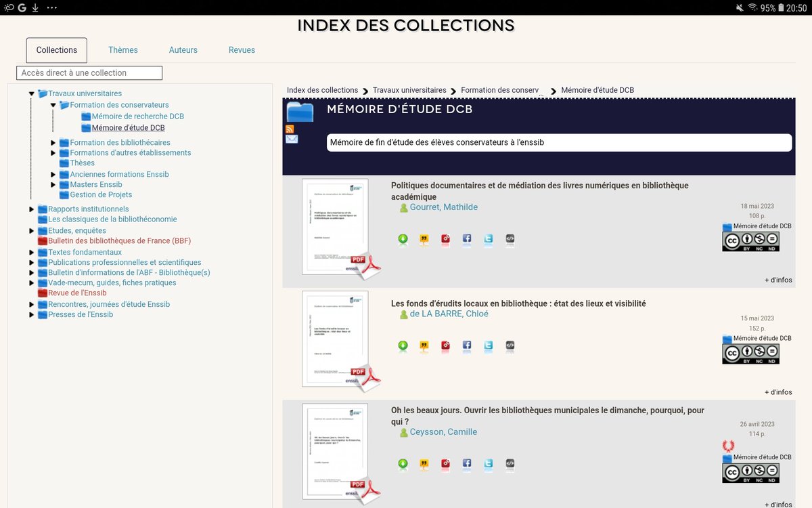This screenshot has width=812, height=508.
Task: Open author link de LA BARRE, Chloé
Action: pyautogui.click(x=449, y=314)
